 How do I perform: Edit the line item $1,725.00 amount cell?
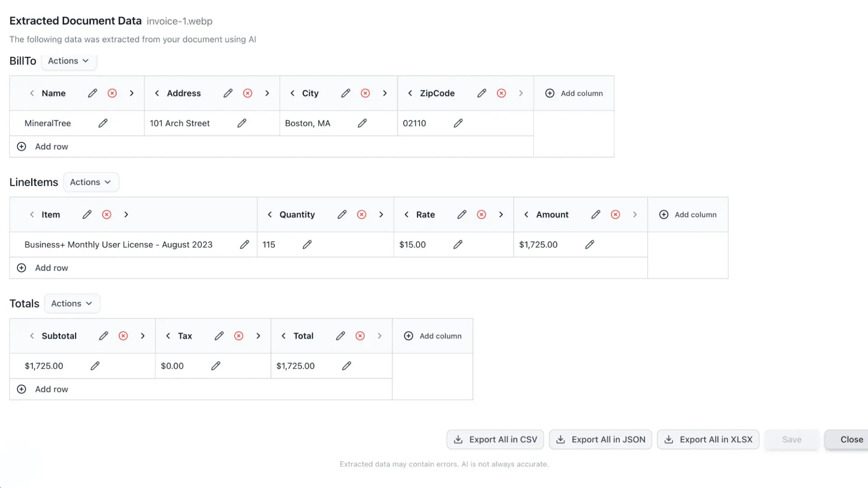590,244
